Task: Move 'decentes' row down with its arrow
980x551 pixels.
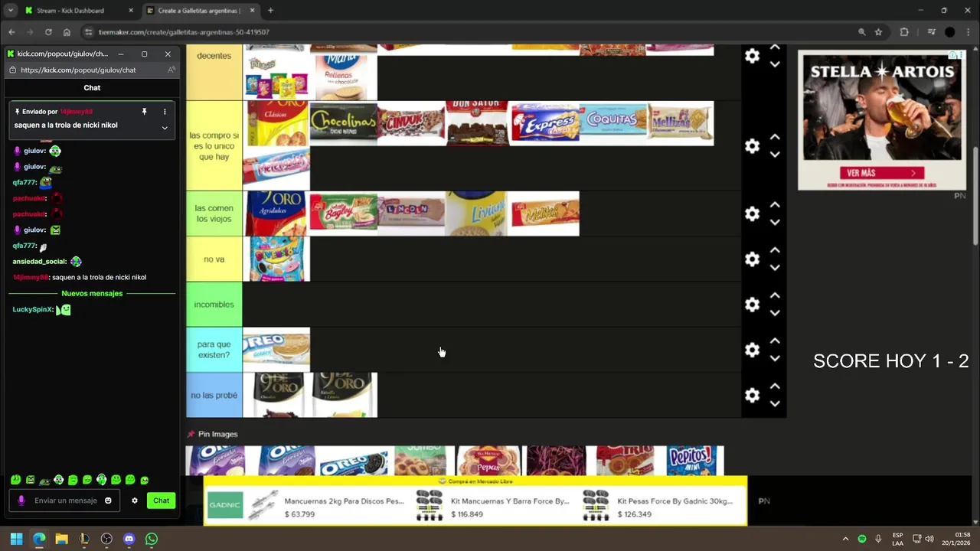Action: (775, 64)
